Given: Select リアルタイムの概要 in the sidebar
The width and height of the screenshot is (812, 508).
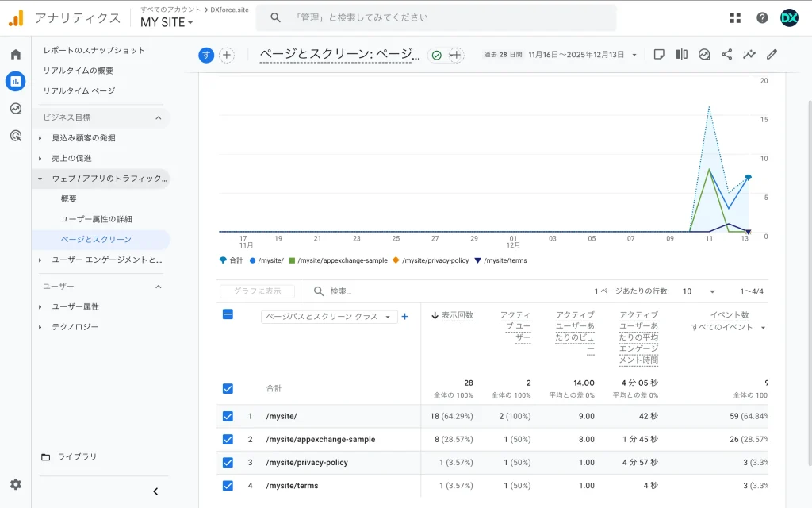Looking at the screenshot, I should (78, 71).
